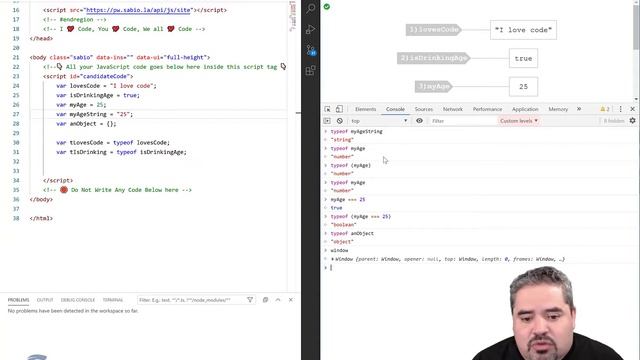The width and height of the screenshot is (640, 360).
Task: Create live expression with the eye icon
Action: [x=419, y=121]
